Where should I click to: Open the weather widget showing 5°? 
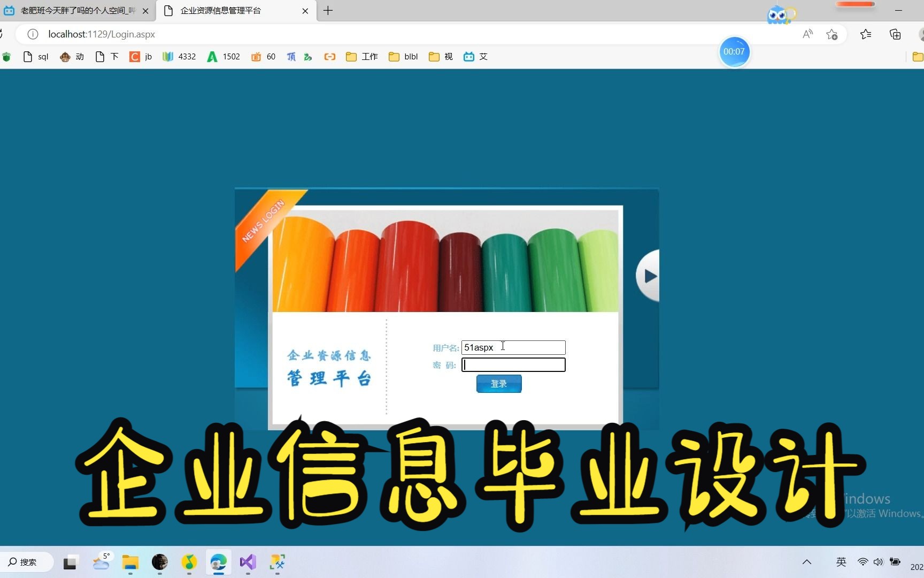click(x=101, y=563)
